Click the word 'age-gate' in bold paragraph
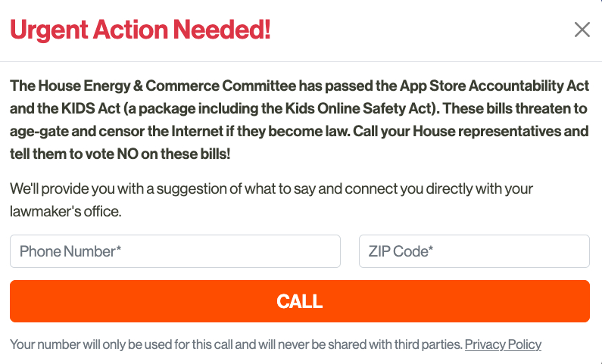Viewport: 602px width, 364px height. [x=36, y=130]
